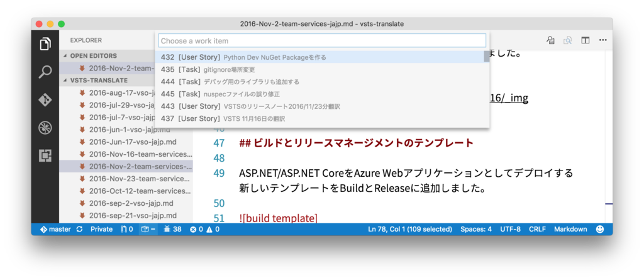Open the more actions ellipsis menu

point(603,40)
